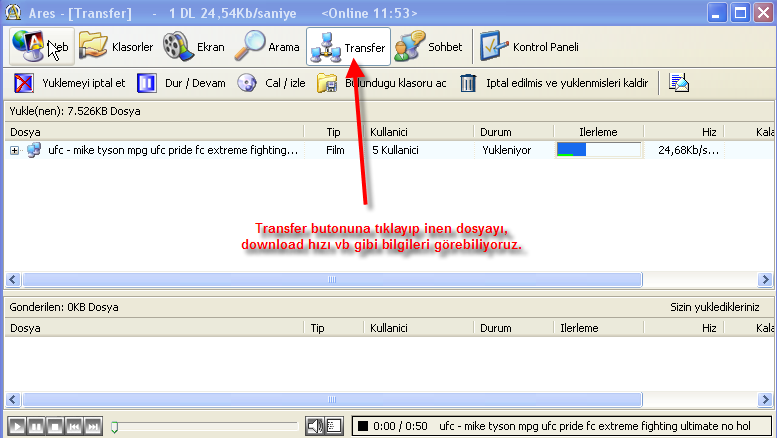
Task: Pause or resume with Dur / Devam
Action: [x=181, y=83]
